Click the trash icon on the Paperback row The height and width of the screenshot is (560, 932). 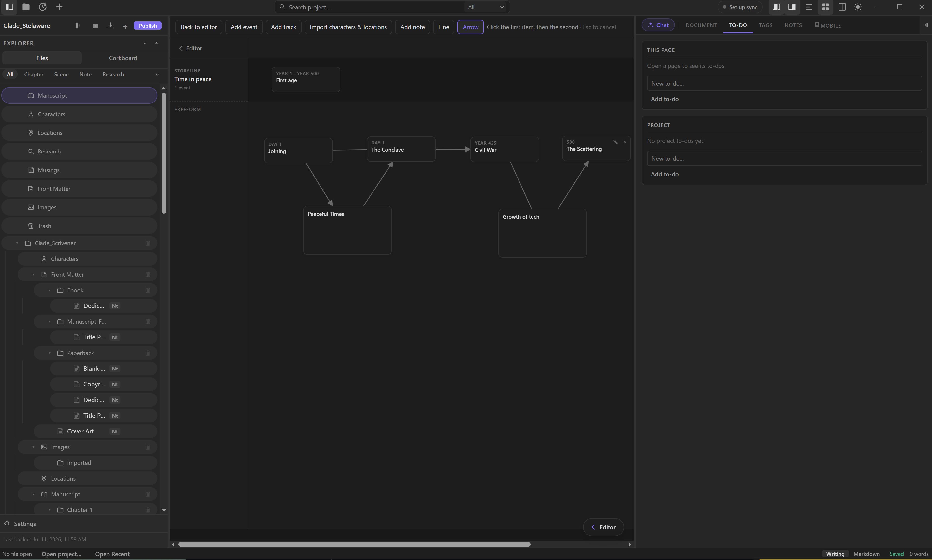(148, 353)
